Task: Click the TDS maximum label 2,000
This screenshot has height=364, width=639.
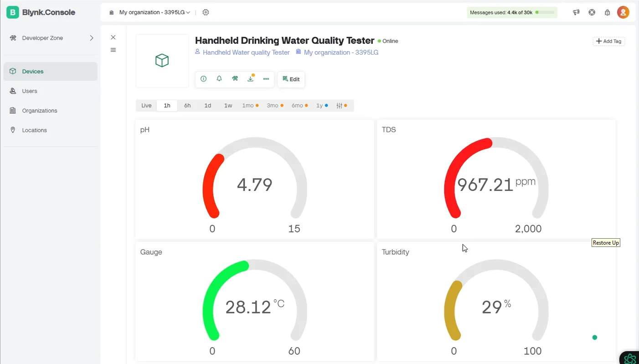Action: point(528,229)
